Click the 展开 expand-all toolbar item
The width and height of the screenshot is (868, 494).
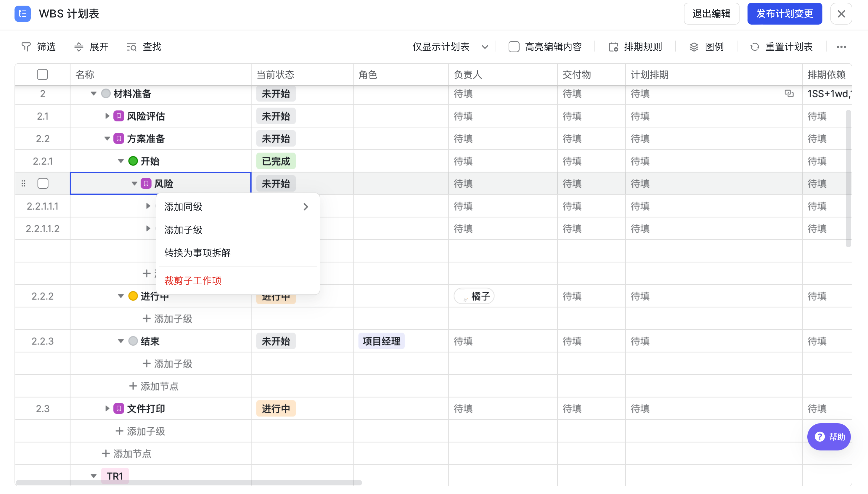click(x=91, y=46)
